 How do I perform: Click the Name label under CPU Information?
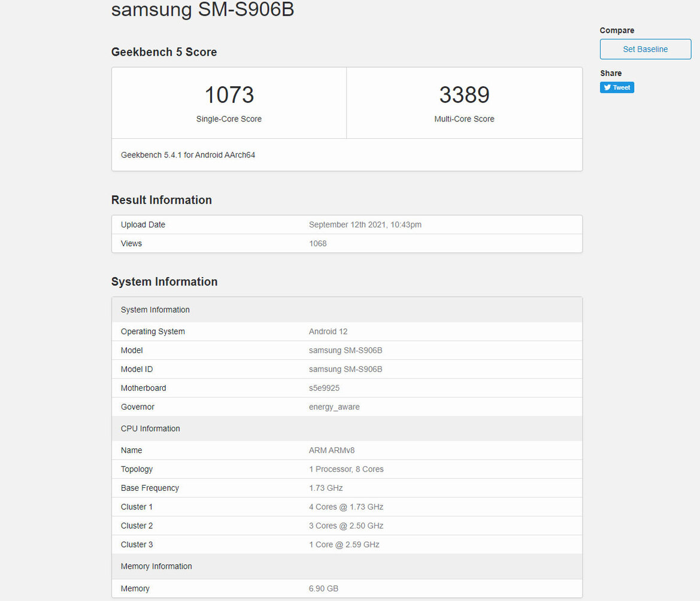click(131, 451)
